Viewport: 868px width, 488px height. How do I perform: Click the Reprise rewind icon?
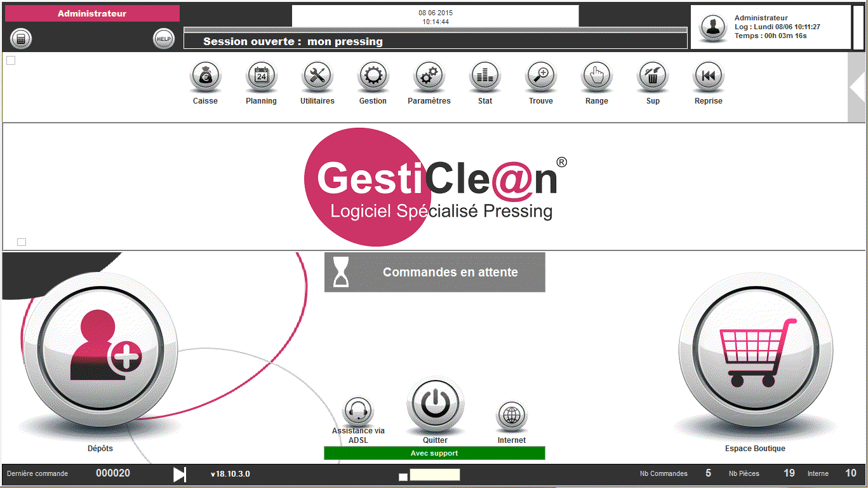[x=708, y=77]
